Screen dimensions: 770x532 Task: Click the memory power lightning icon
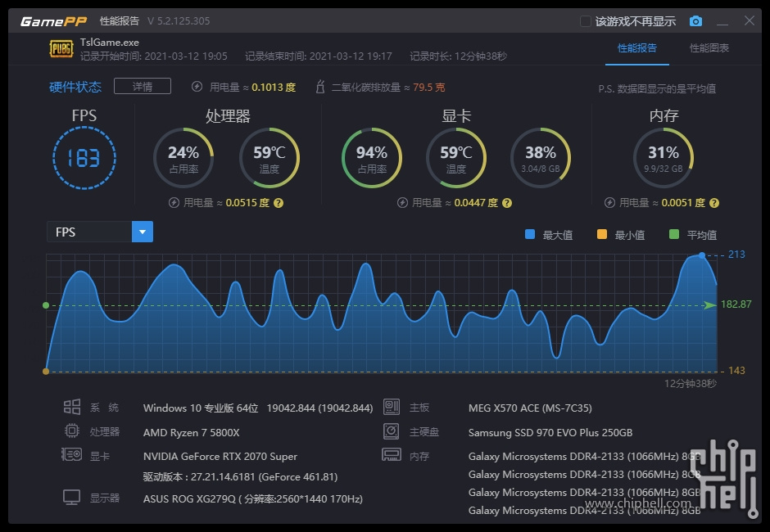(609, 203)
